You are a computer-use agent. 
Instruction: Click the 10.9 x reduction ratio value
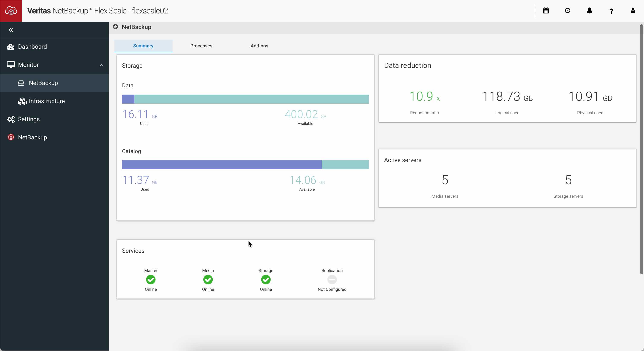pyautogui.click(x=424, y=97)
